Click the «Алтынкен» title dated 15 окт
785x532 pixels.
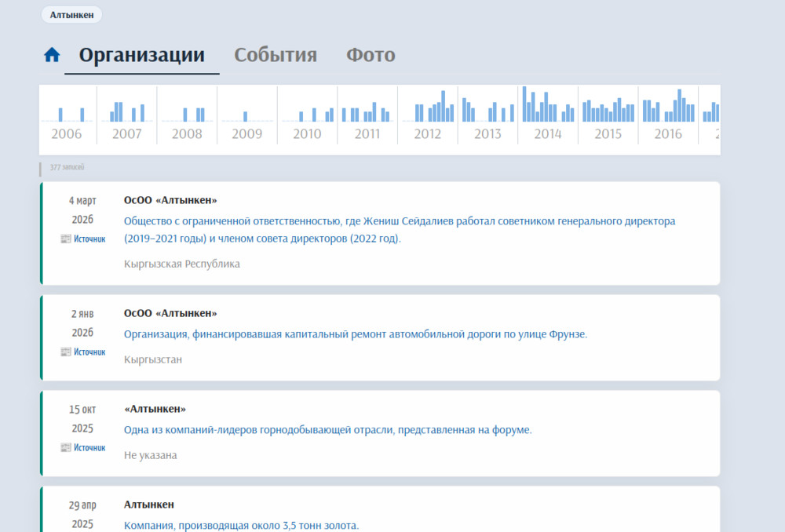point(155,409)
